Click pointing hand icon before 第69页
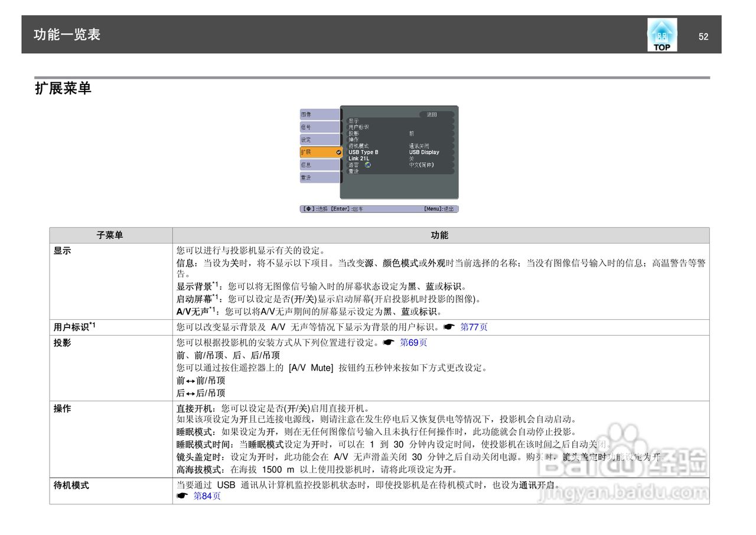The height and width of the screenshot is (535, 756). click(389, 342)
